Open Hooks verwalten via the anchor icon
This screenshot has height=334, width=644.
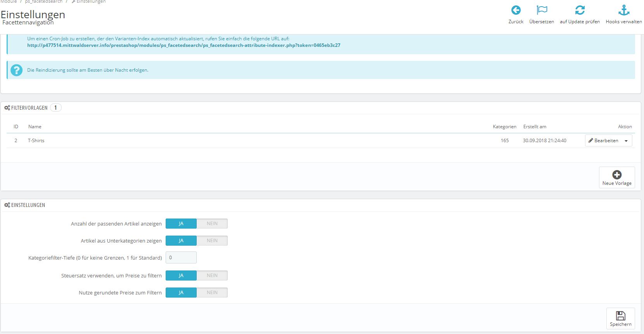pyautogui.click(x=624, y=10)
